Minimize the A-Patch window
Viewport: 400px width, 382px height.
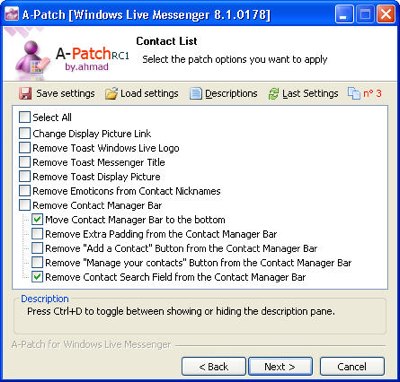(x=344, y=15)
